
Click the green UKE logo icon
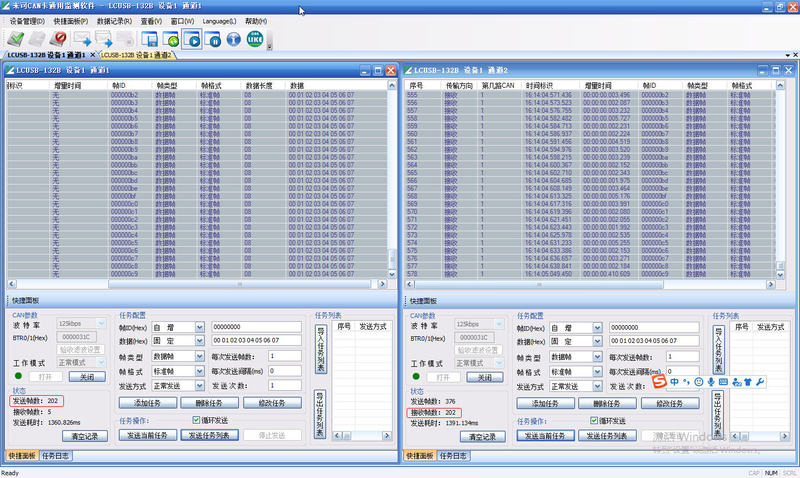click(x=256, y=39)
